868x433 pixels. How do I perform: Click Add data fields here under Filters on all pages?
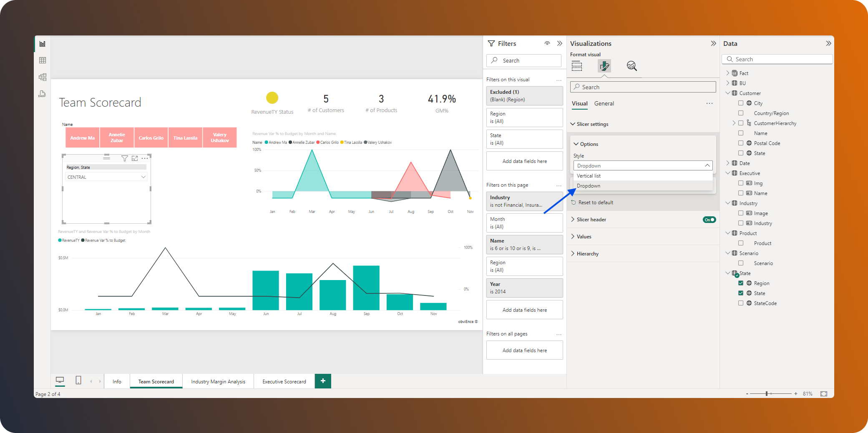[524, 350]
